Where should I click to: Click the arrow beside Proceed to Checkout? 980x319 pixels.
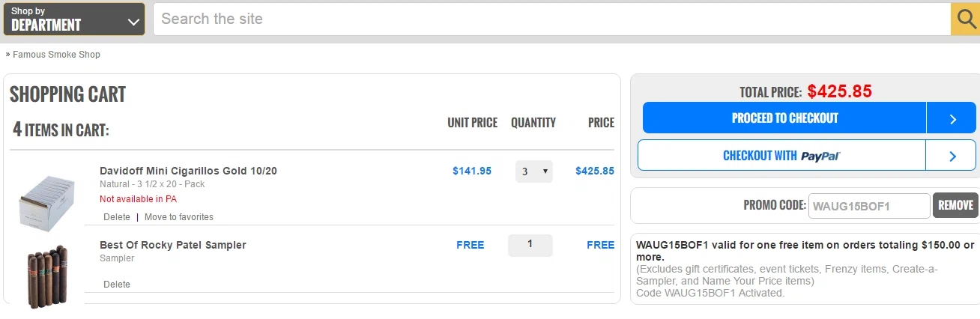(952, 118)
